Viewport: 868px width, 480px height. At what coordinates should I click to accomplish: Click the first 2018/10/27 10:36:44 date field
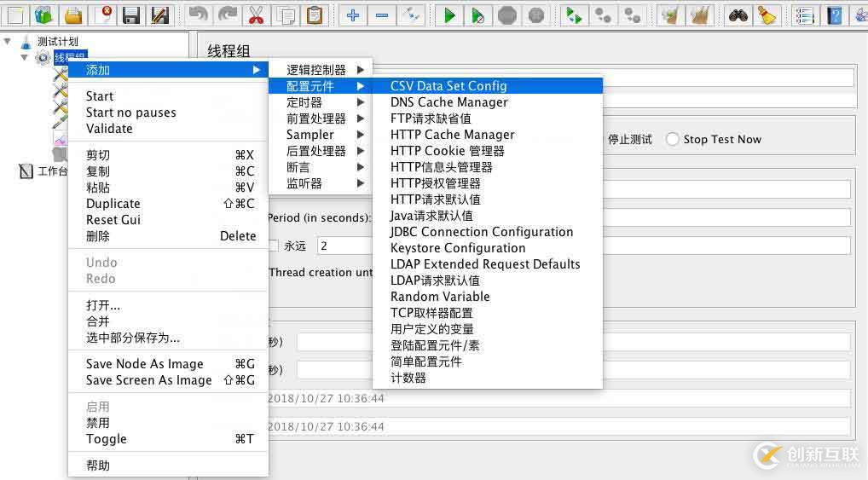[x=559, y=398]
